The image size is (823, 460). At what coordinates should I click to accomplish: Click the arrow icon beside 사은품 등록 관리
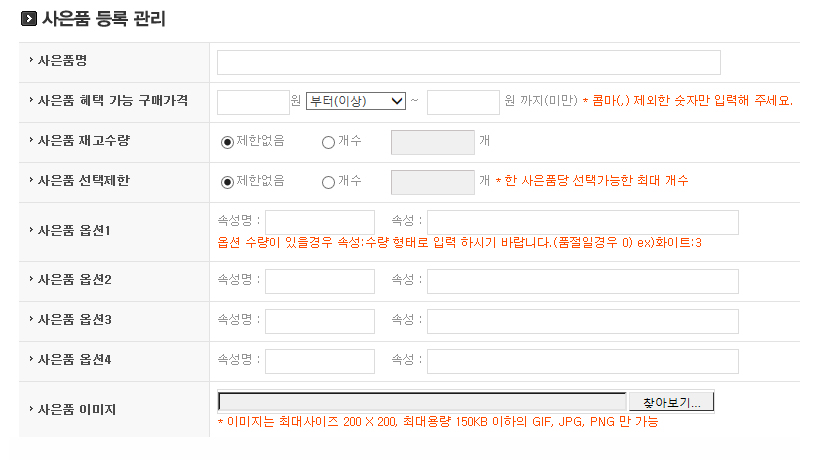click(x=29, y=19)
